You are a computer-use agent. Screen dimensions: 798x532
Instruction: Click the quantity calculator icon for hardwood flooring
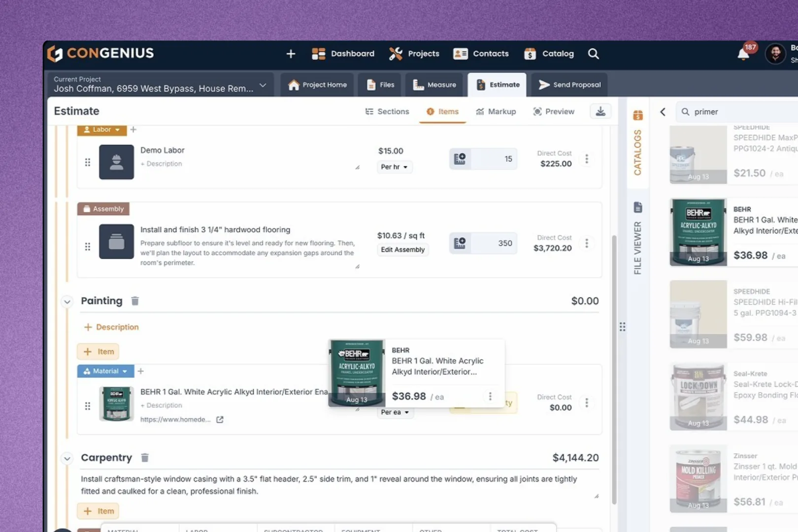[460, 243]
